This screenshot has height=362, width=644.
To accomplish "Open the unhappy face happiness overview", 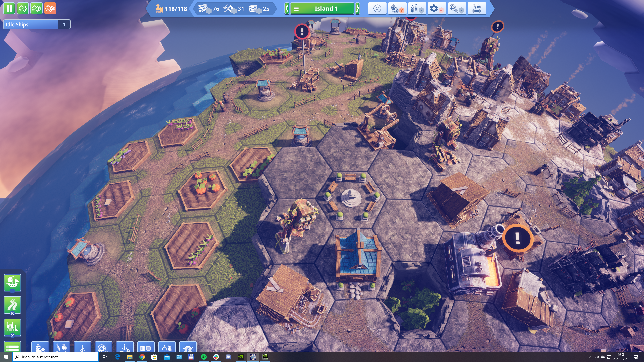I will coord(377,8).
